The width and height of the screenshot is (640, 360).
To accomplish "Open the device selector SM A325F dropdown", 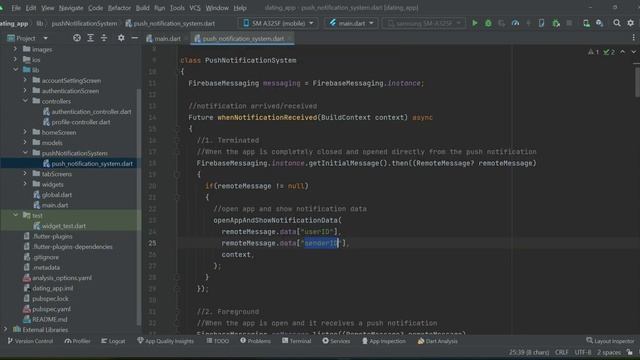I will (x=278, y=23).
